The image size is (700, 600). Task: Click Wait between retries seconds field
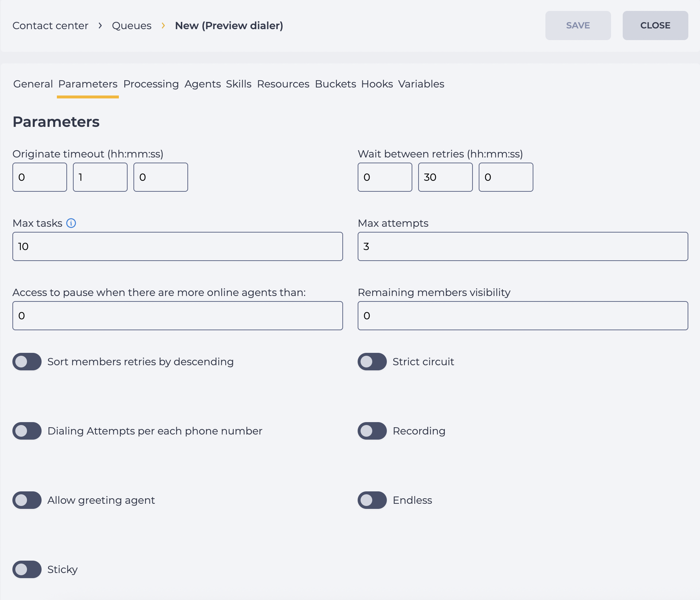point(506,177)
